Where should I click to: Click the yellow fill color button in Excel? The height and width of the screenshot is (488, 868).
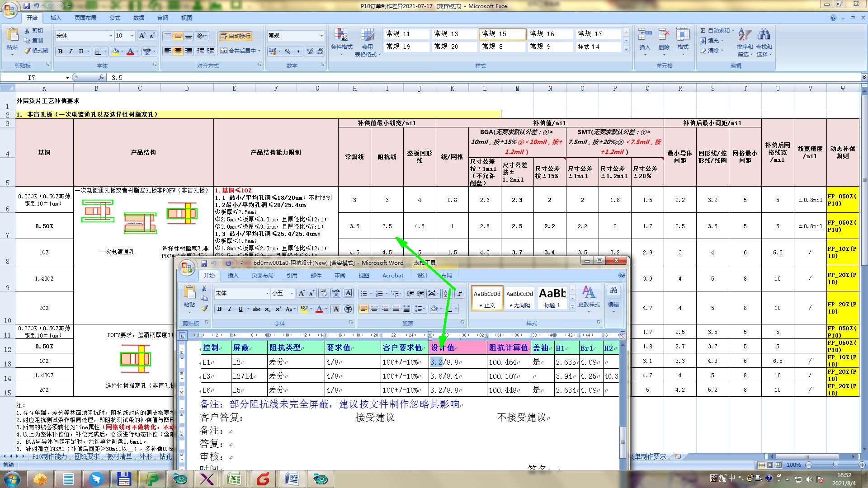[115, 52]
